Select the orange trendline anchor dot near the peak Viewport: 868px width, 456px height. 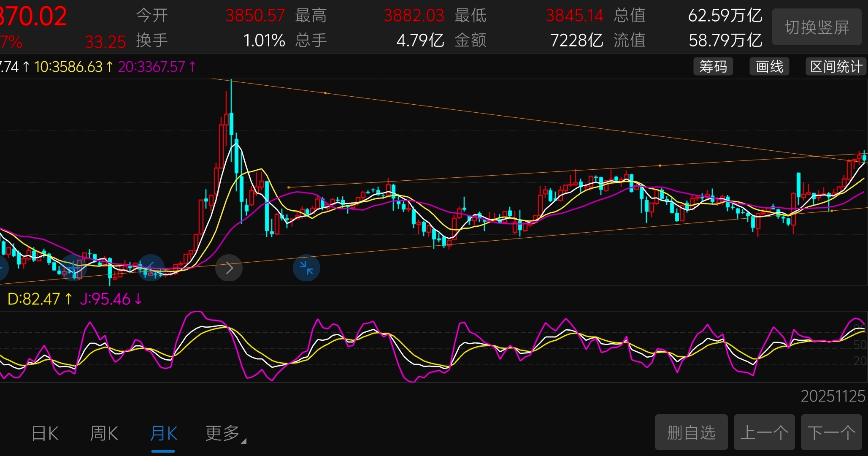click(x=325, y=93)
